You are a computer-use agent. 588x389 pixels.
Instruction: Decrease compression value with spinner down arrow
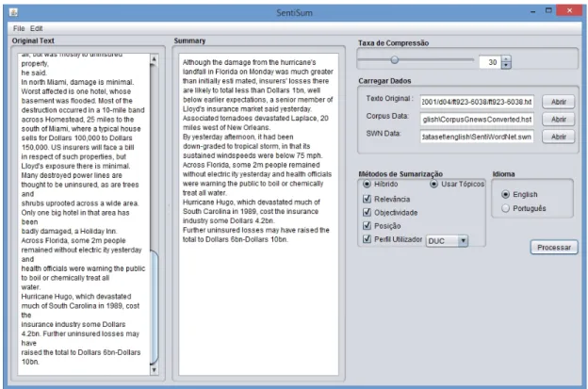(x=506, y=66)
